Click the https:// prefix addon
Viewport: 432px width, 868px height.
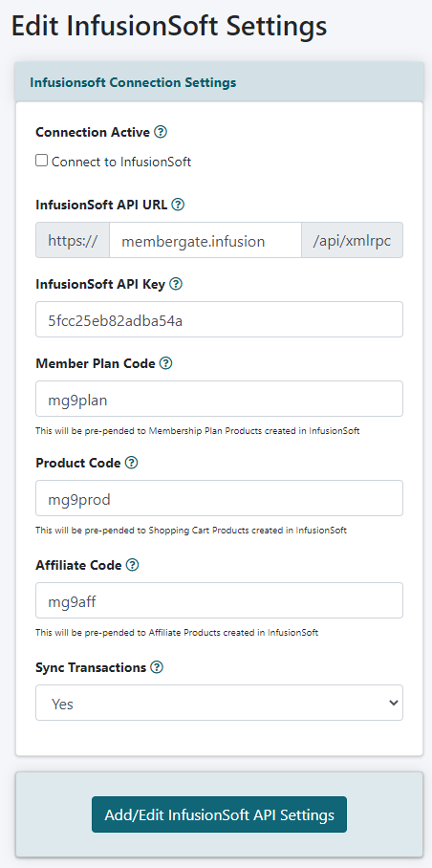[73, 240]
